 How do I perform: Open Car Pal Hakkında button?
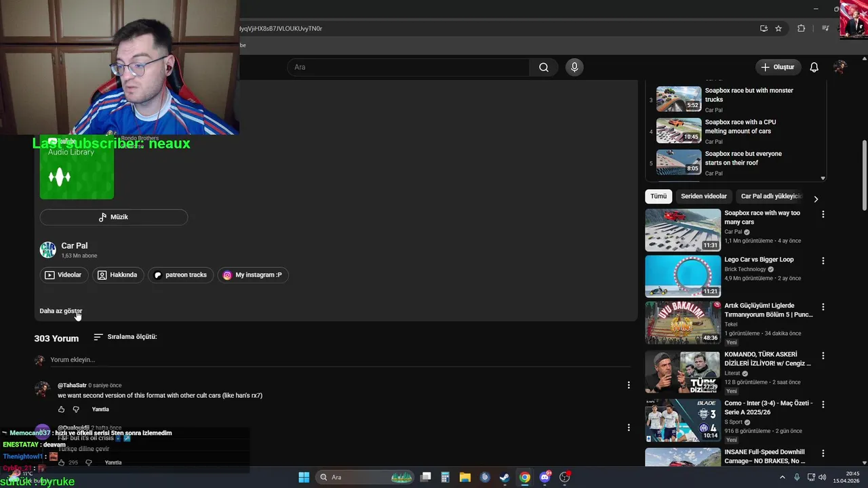pyautogui.click(x=117, y=275)
